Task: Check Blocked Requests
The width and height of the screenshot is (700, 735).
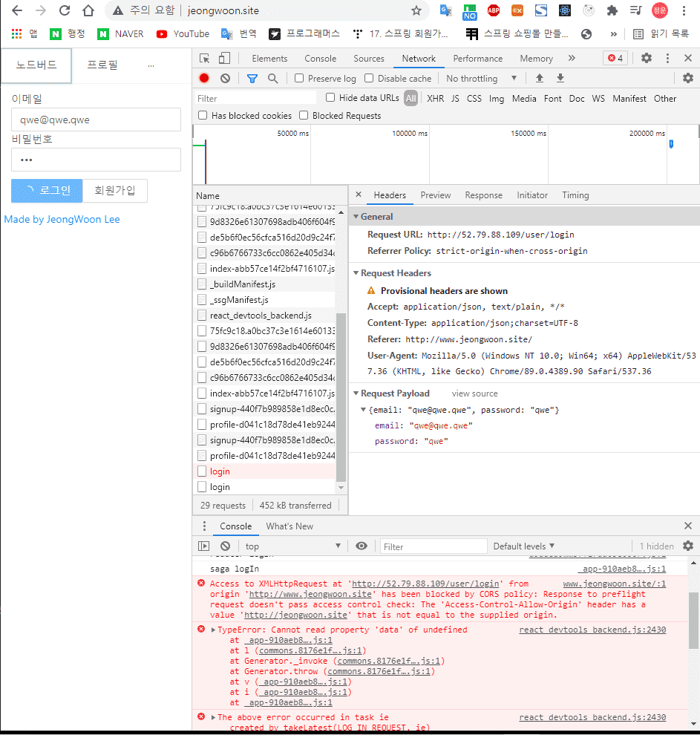Action: [304, 115]
